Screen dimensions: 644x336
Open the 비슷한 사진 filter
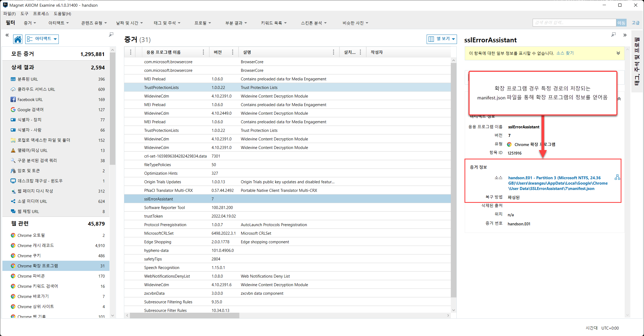pyautogui.click(x=355, y=23)
